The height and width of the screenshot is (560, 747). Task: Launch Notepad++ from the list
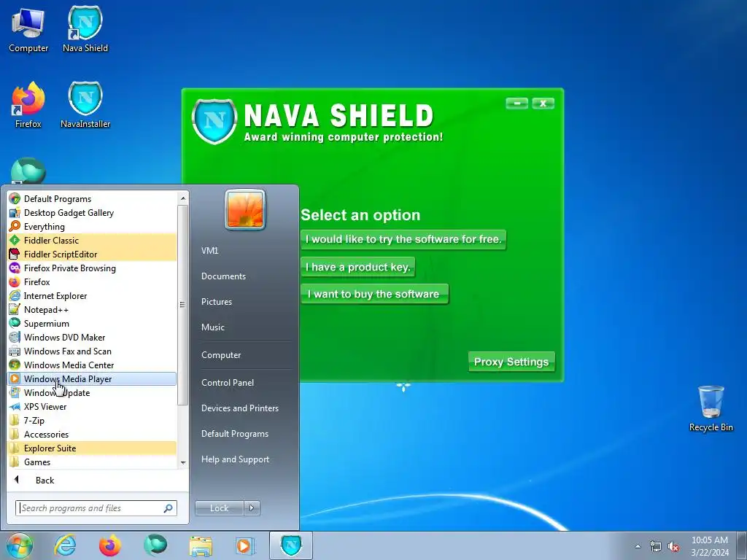[x=93, y=309]
